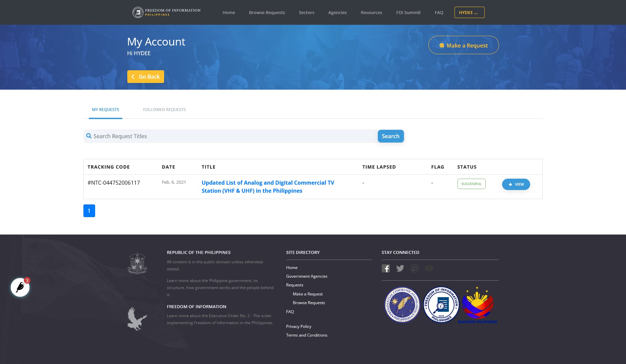Open the Facebook social link icon
The height and width of the screenshot is (364, 626).
click(x=386, y=268)
